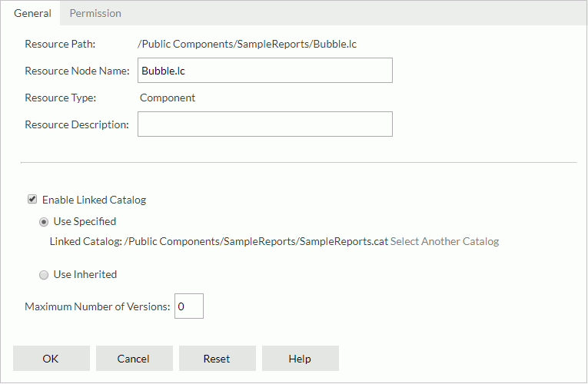Image resolution: width=588 pixels, height=384 pixels.
Task: Click the Select Another Catalog link
Action: point(444,241)
